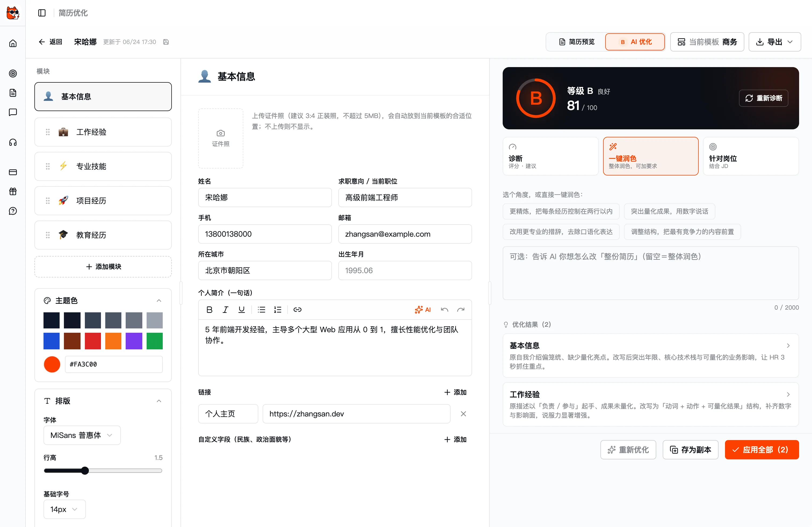The image size is (812, 527).
Task: Apply underline formatting in intro editor
Action: point(242,310)
